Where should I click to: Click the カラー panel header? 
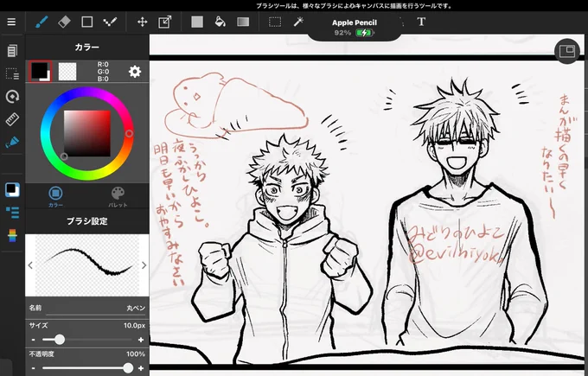click(87, 48)
